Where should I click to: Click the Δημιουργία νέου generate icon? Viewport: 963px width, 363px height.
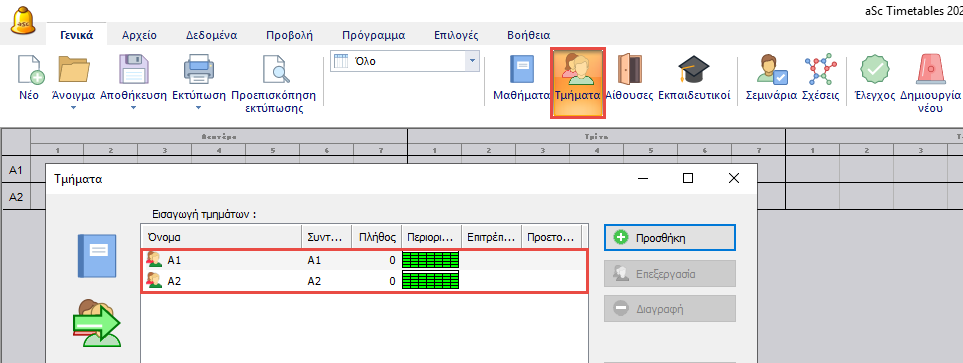click(930, 84)
